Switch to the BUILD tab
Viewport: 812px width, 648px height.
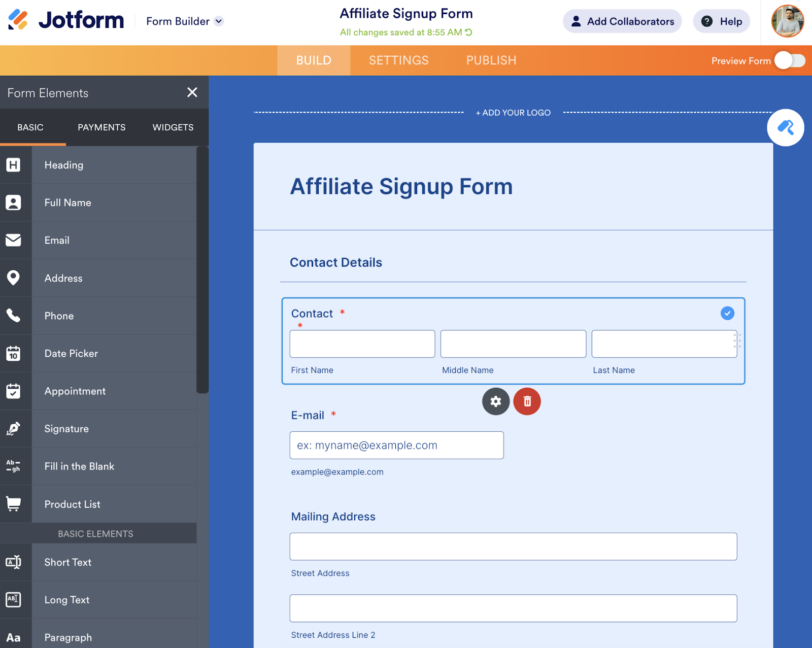click(314, 60)
